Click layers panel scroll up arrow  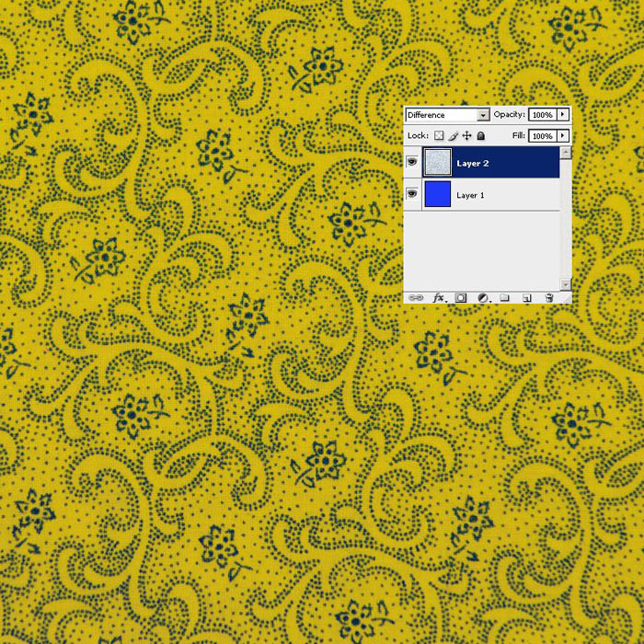click(566, 154)
